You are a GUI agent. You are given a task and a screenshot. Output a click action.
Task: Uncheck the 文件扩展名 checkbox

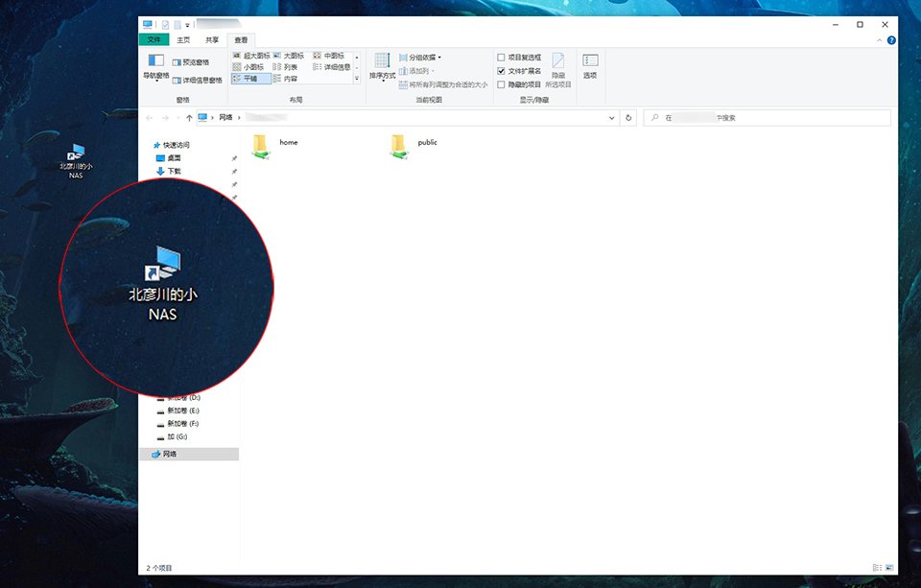[501, 71]
